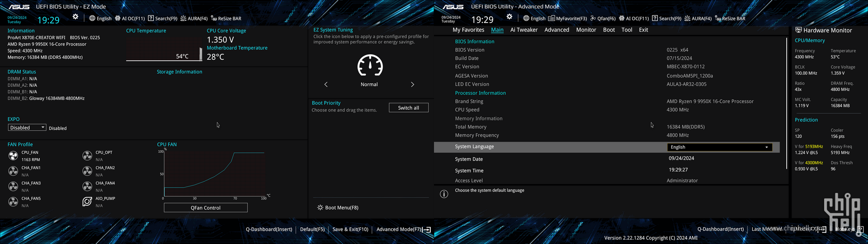Click the Storage Information heading
The image size is (868, 244).
tap(179, 72)
